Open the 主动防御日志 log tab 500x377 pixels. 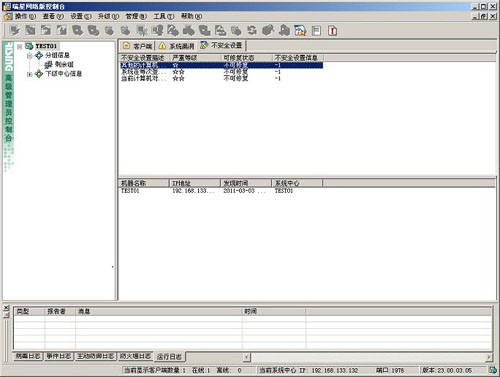click(96, 356)
